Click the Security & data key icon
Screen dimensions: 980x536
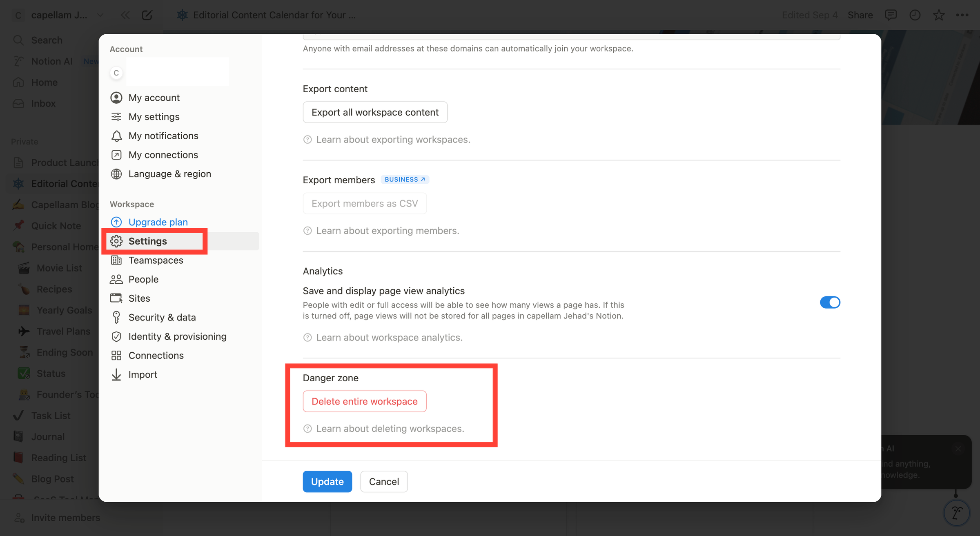[x=116, y=317]
